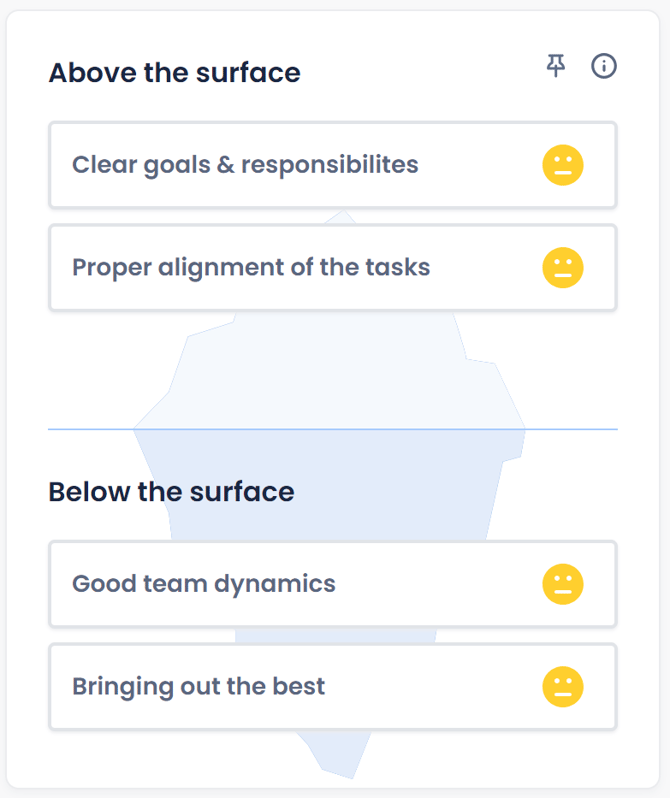This screenshot has width=670, height=798.
Task: Click the horizontal waterline divider
Action: [x=333, y=430]
